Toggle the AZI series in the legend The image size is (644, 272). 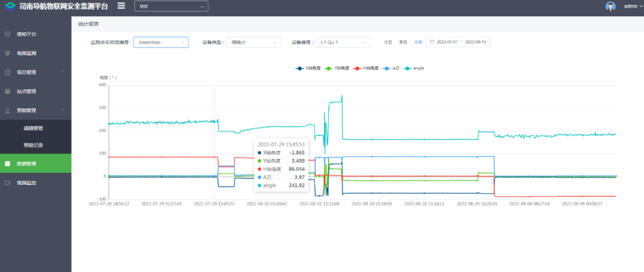click(x=391, y=68)
